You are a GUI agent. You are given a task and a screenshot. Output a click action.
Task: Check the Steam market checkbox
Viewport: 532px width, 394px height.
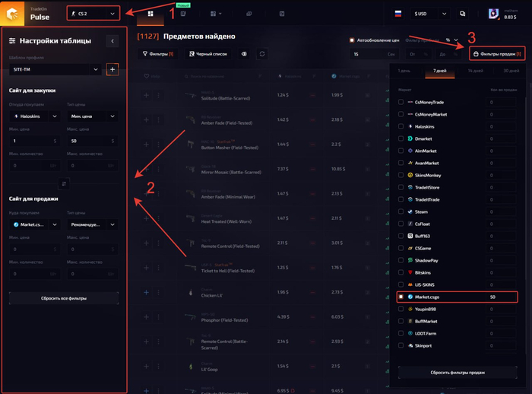coord(401,211)
